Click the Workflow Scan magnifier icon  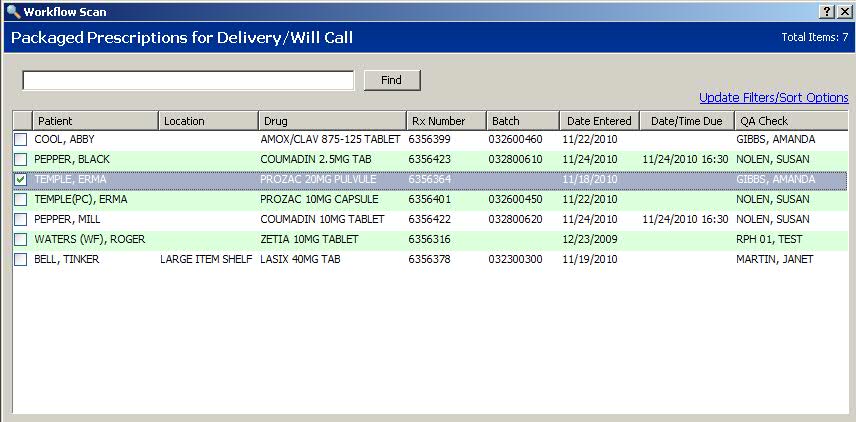pos(12,12)
